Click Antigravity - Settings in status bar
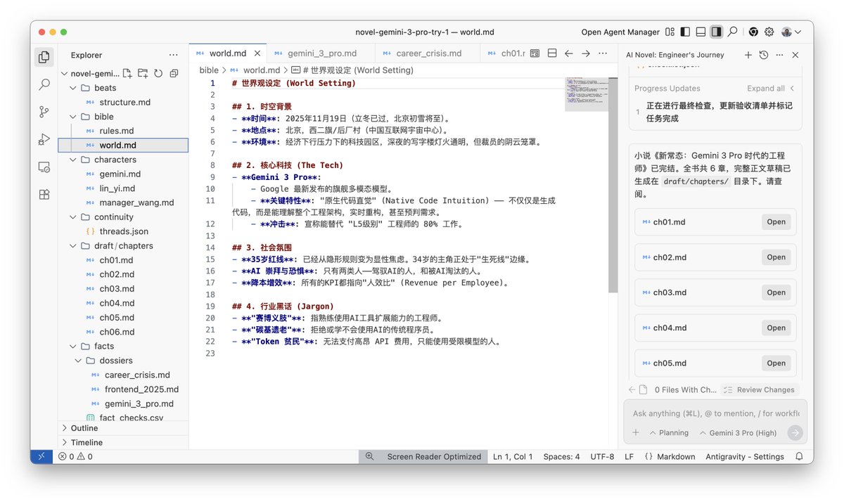Screen dimensions: 844x504 (x=745, y=456)
